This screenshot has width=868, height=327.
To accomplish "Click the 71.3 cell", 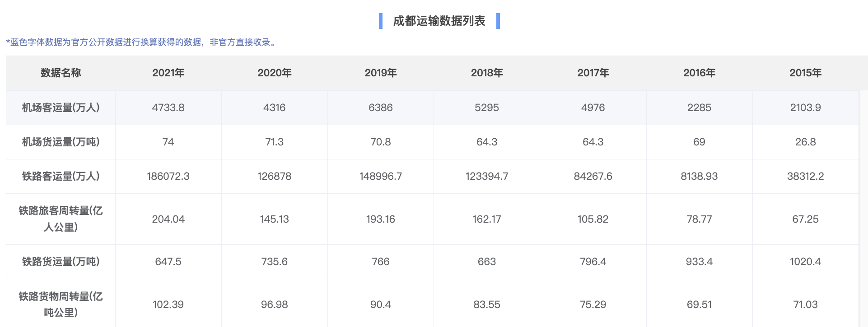I will [x=275, y=142].
